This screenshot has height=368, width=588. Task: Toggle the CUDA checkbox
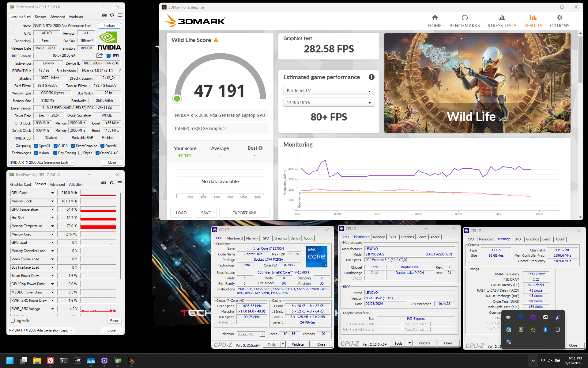coord(55,146)
